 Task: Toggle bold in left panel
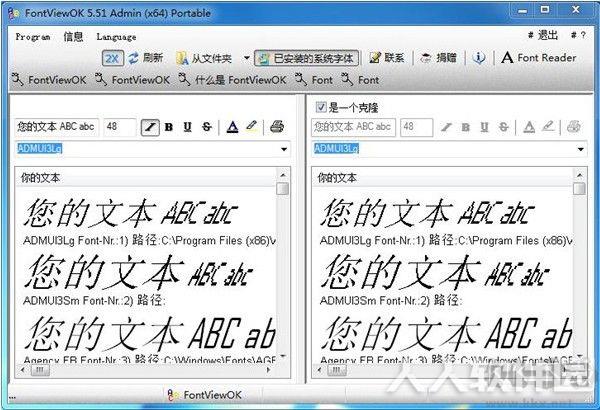168,127
